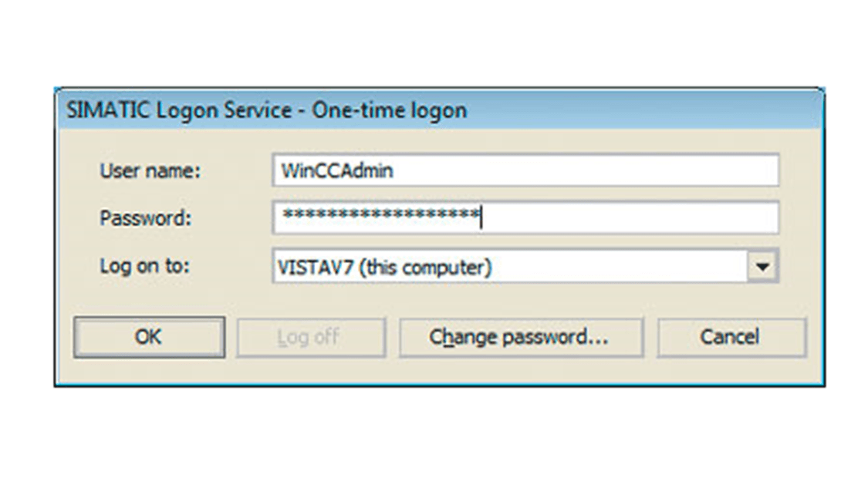The image size is (868, 488).
Task: Click empty space right of WinCCAdmin text
Action: pos(584,170)
